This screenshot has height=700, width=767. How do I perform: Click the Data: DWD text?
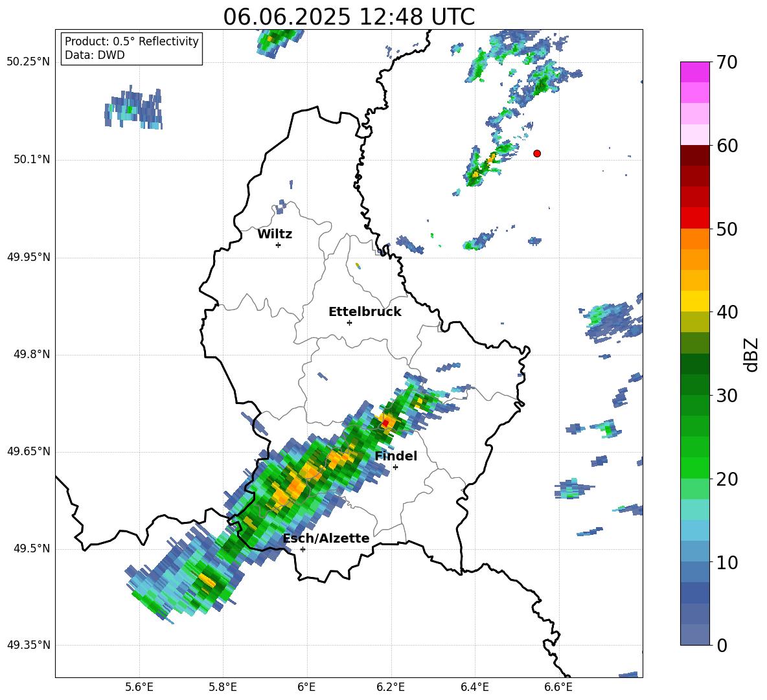coord(95,55)
